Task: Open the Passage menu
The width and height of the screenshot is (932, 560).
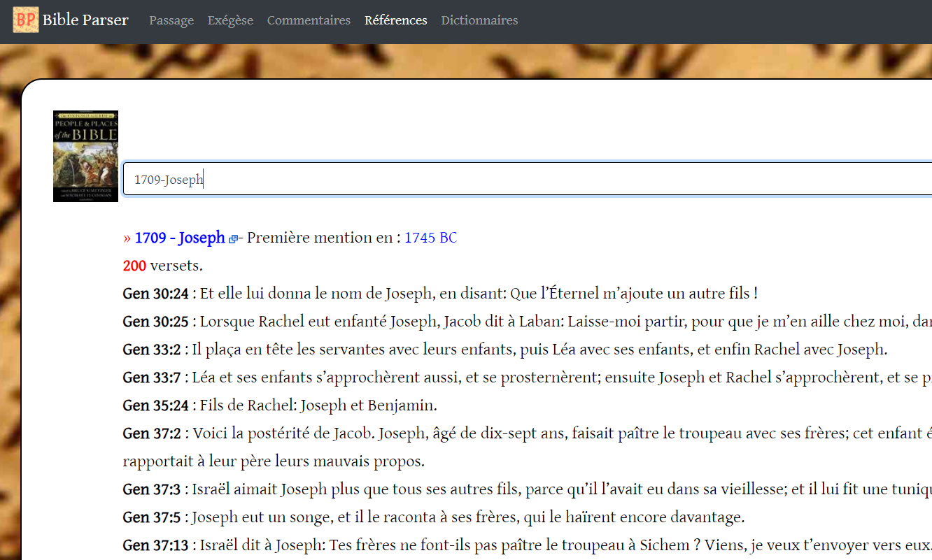Action: coord(171,20)
